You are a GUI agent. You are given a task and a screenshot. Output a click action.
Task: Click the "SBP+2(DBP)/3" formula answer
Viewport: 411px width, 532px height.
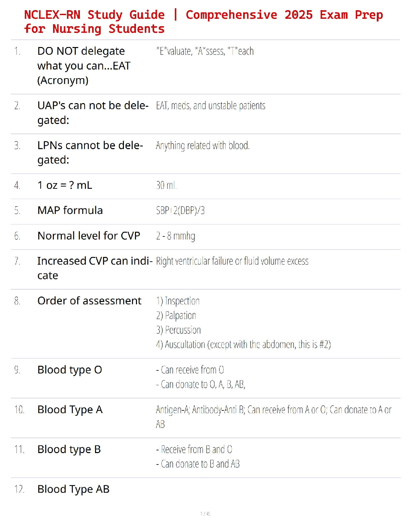coord(180,211)
